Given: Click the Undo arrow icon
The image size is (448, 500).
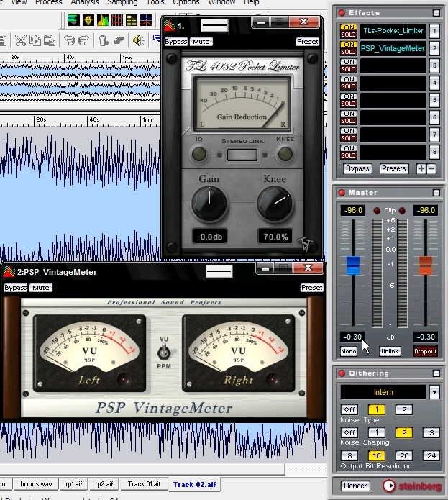Looking at the screenshot, I should 69,40.
